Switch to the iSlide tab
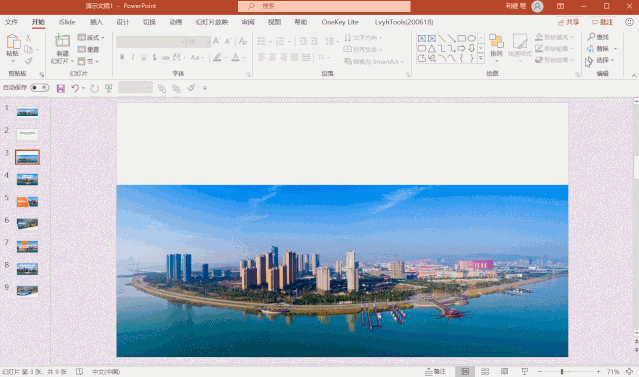 click(x=67, y=22)
